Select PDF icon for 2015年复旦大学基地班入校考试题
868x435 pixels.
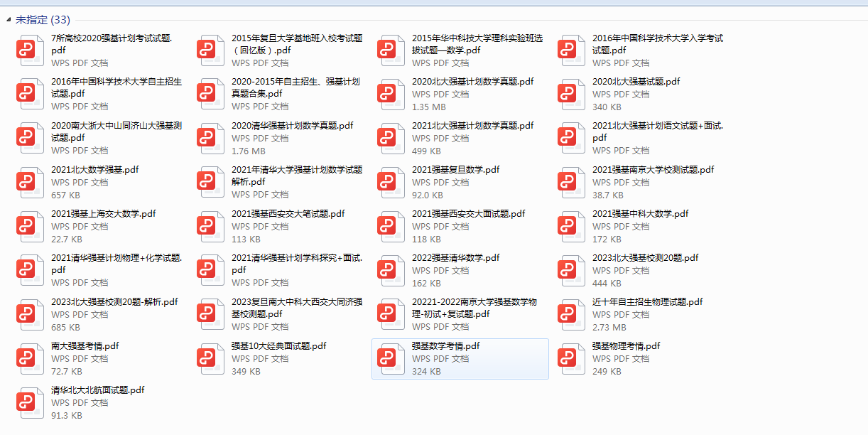pos(210,50)
